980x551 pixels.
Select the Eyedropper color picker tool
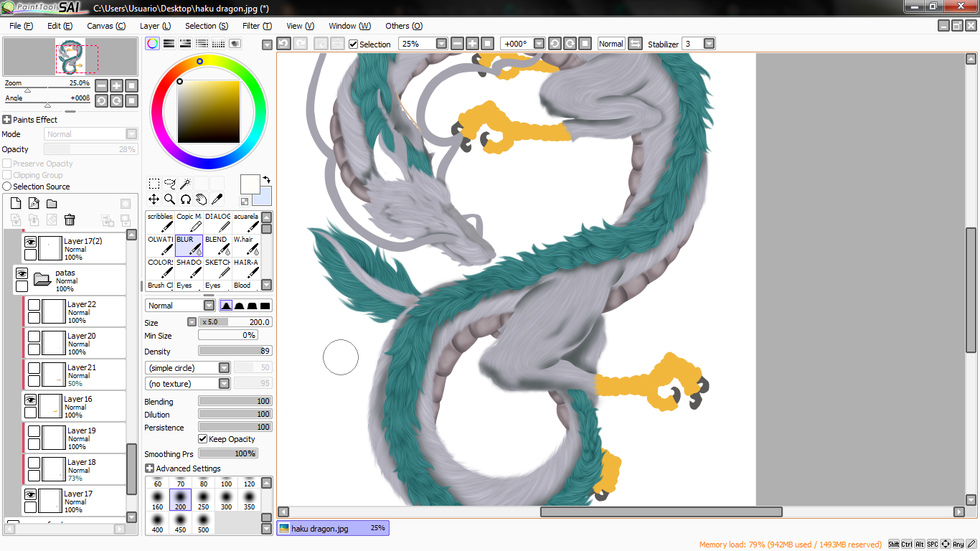pyautogui.click(x=217, y=199)
